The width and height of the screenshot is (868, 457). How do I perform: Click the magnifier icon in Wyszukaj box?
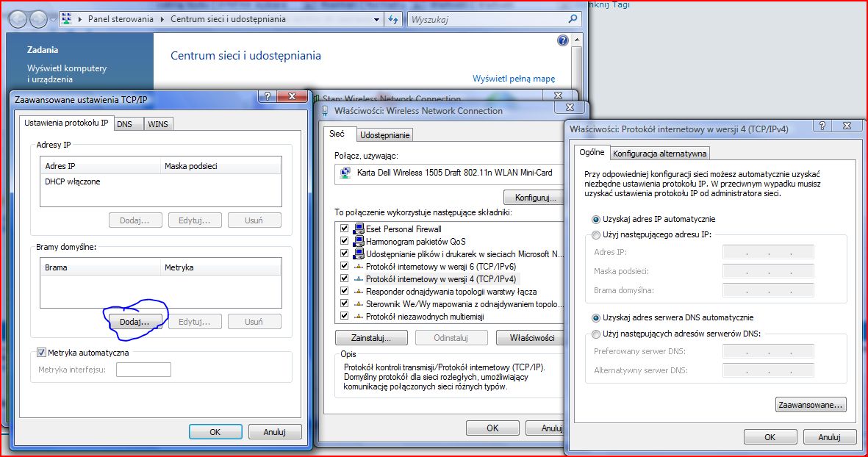[573, 19]
